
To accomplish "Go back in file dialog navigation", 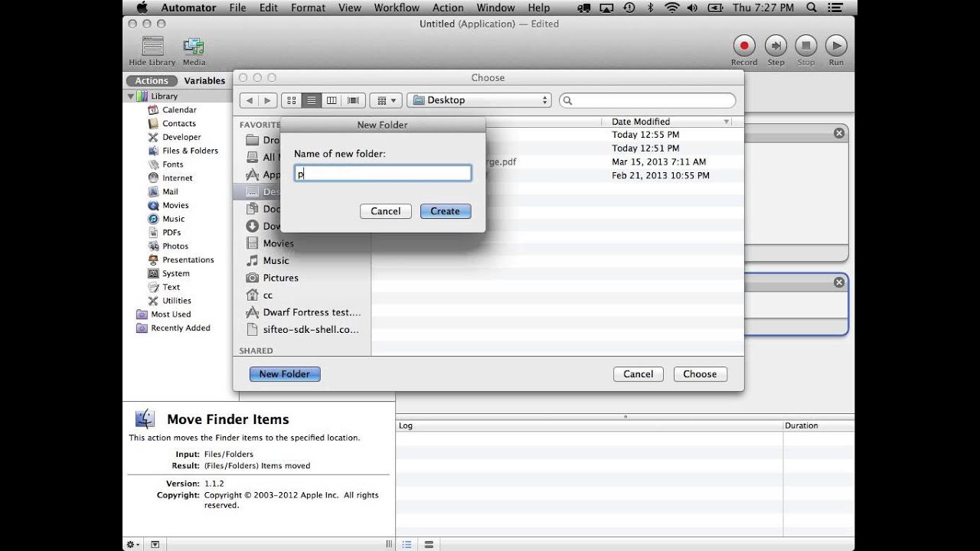I will coord(249,100).
